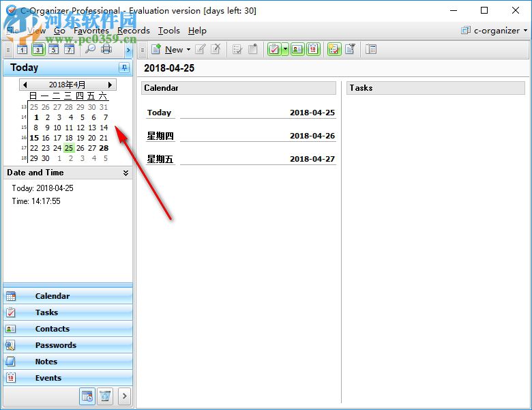This screenshot has height=410, width=532.
Task: Open the Go menu
Action: [x=59, y=31]
